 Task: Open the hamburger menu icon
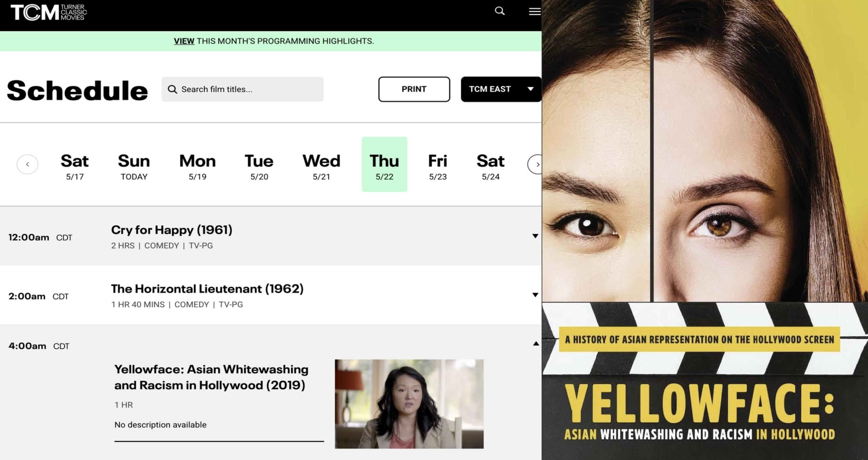pyautogui.click(x=534, y=12)
